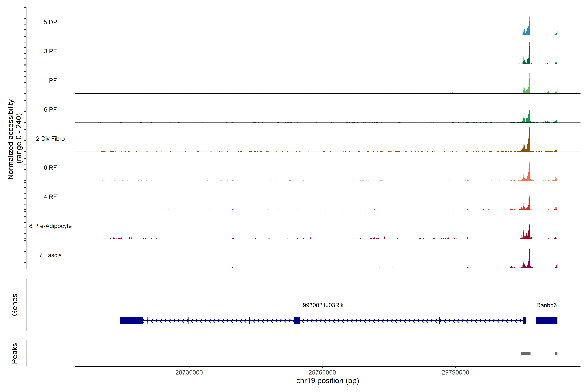This screenshot has width=588, height=392.
Task: Select the 8 Pre-Adipocyte label
Action: (x=50, y=226)
